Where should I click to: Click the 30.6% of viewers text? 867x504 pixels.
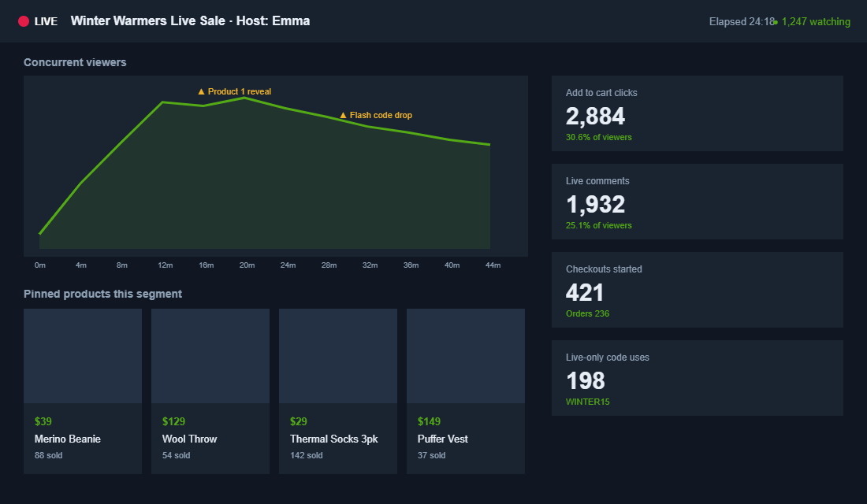(x=599, y=137)
